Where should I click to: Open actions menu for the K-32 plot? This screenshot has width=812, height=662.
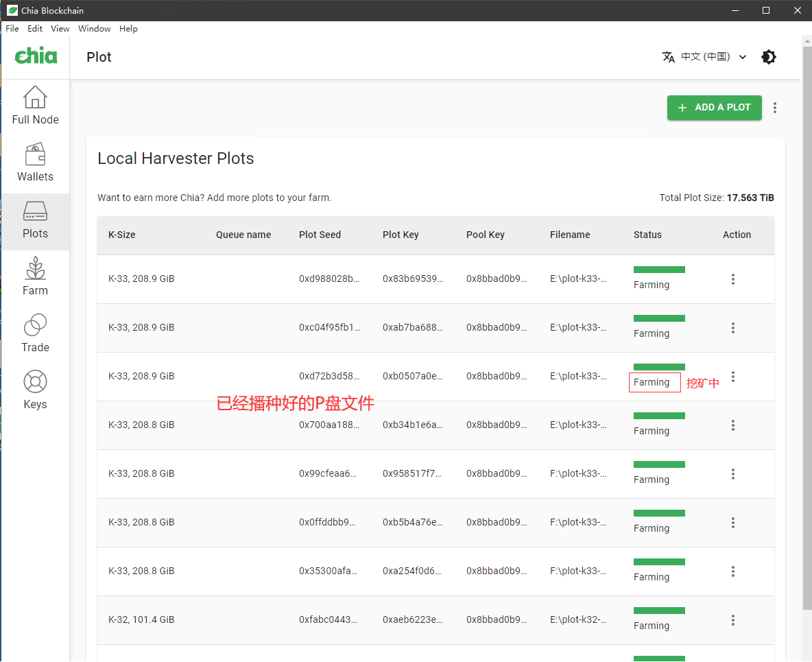(x=732, y=620)
